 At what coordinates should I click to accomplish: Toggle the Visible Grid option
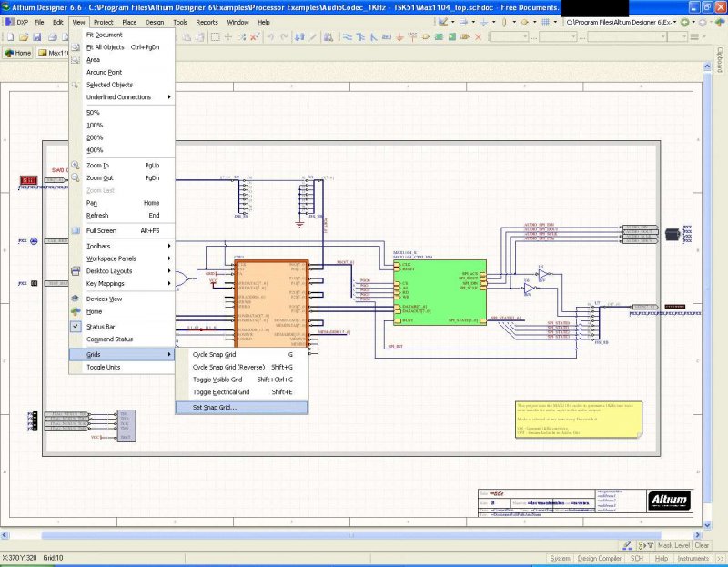pyautogui.click(x=217, y=380)
